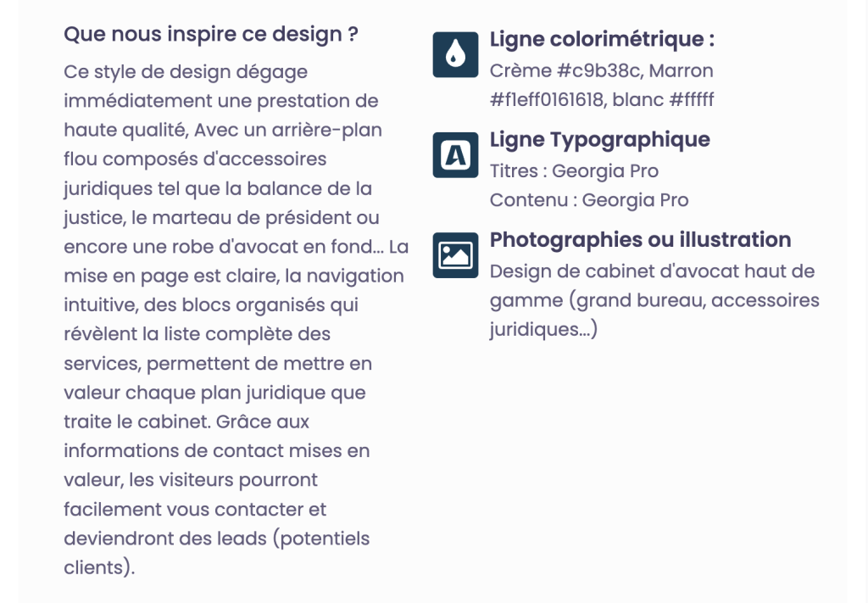
Task: Click the Marron #f1eff0161618 color code
Action: pyautogui.click(x=602, y=86)
